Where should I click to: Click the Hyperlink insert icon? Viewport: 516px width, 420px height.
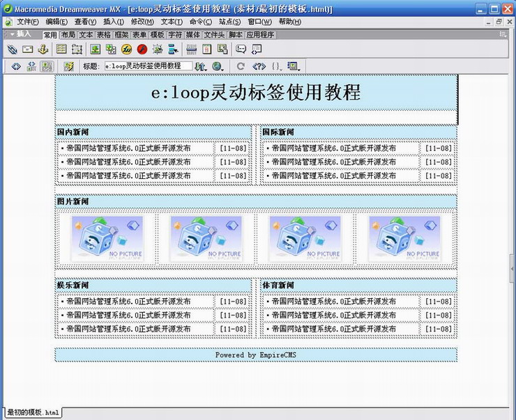click(x=12, y=49)
